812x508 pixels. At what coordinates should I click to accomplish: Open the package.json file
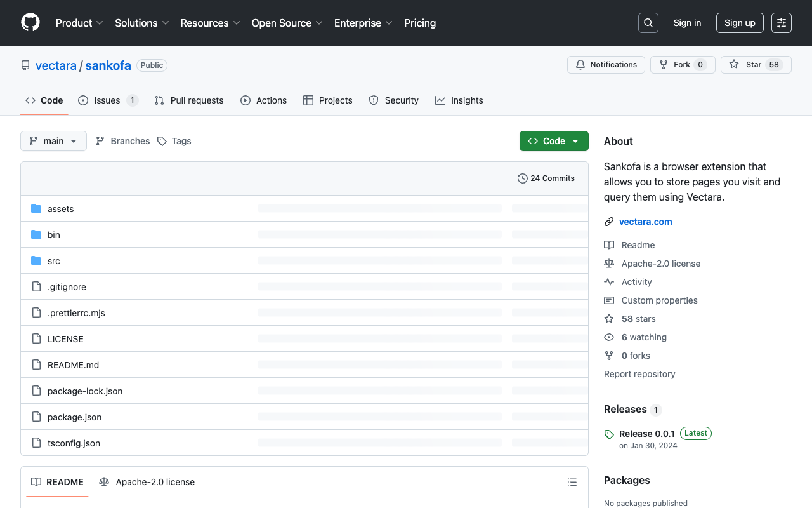pos(75,417)
